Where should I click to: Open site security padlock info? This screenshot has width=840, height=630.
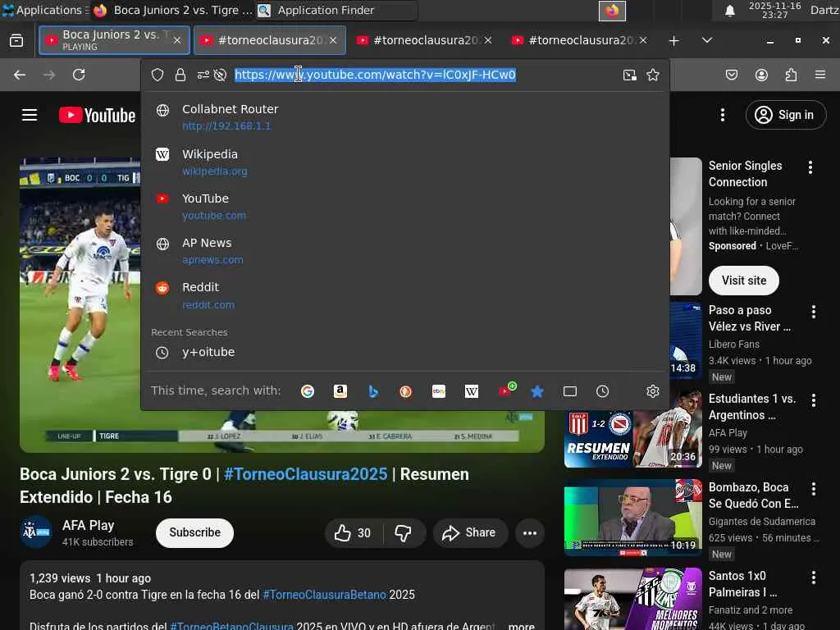(180, 75)
